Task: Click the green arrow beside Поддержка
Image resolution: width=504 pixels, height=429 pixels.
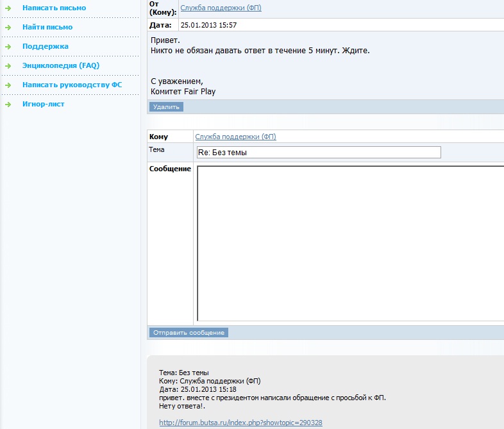Action: [8, 47]
